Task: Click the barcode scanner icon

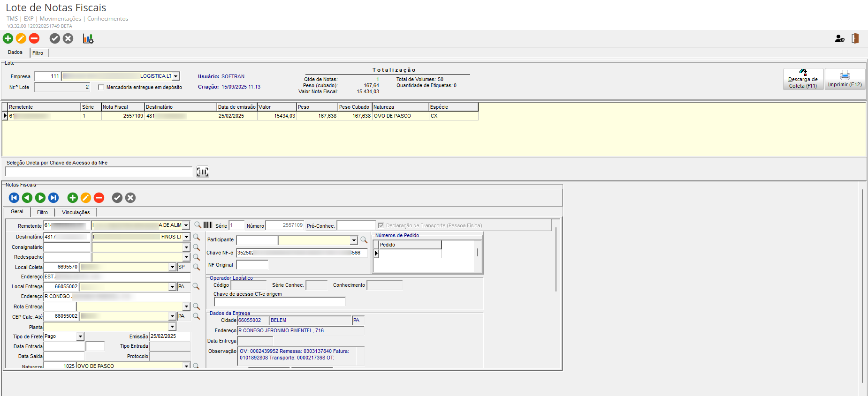Action: [x=202, y=172]
